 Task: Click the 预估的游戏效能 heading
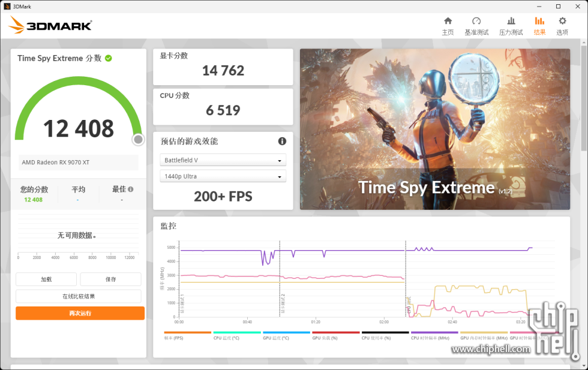click(x=189, y=142)
